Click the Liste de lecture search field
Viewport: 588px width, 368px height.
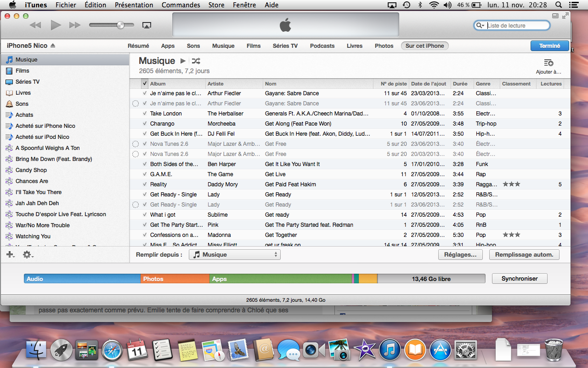[512, 26]
